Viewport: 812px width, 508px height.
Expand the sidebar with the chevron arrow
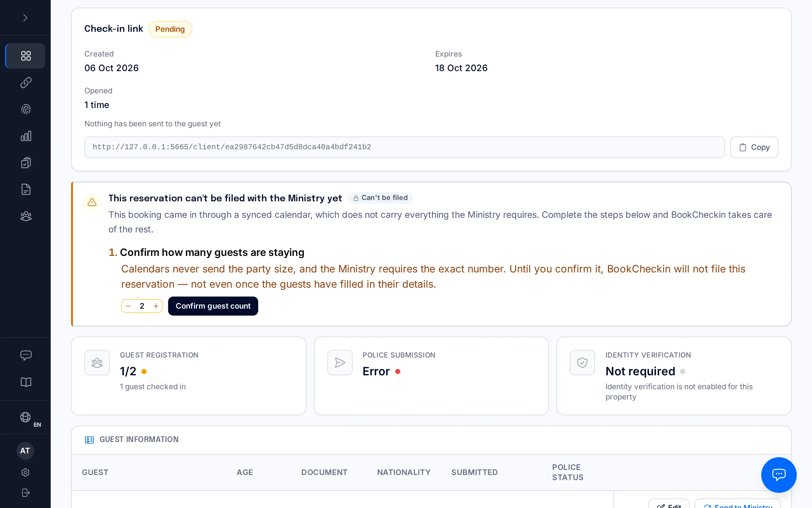point(25,18)
